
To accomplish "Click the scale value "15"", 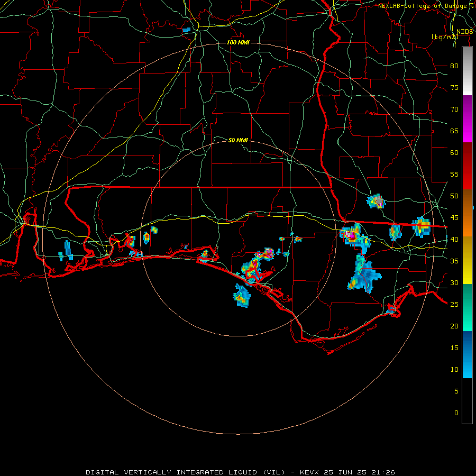I will click(x=454, y=347).
